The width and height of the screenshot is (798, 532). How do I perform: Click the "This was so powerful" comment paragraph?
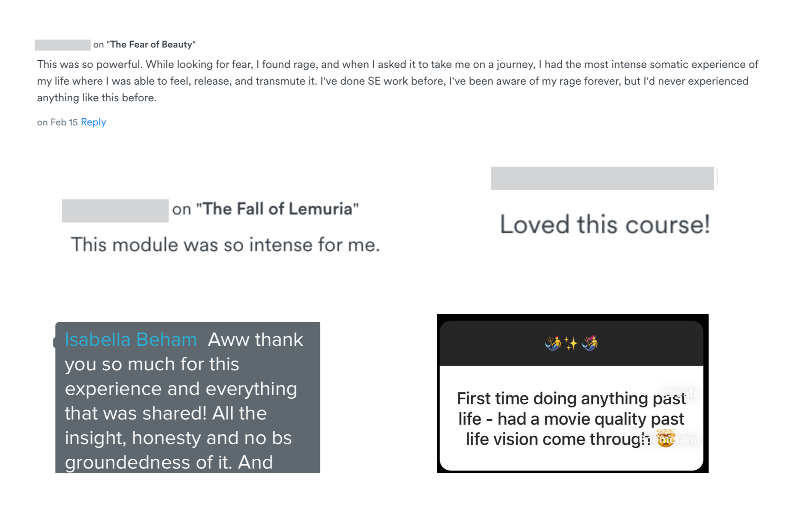pos(396,81)
